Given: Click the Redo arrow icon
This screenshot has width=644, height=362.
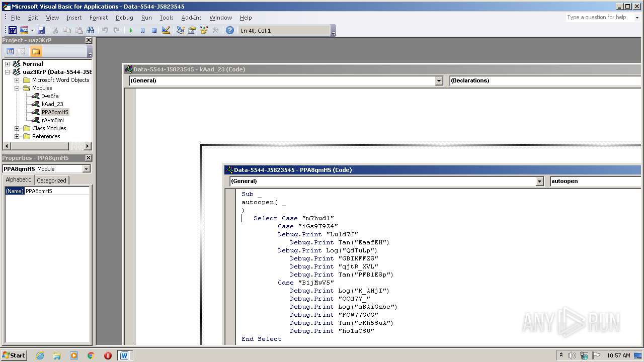Looking at the screenshot, I should pyautogui.click(x=116, y=30).
